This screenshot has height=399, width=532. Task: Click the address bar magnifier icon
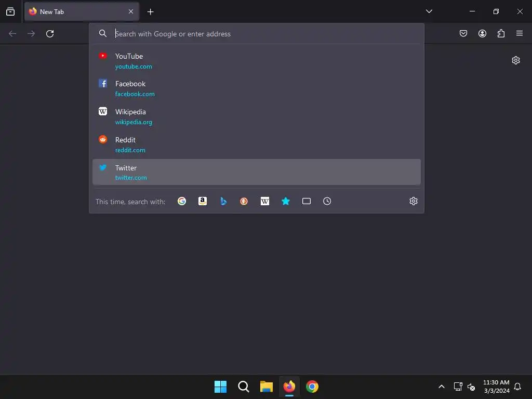(x=103, y=33)
